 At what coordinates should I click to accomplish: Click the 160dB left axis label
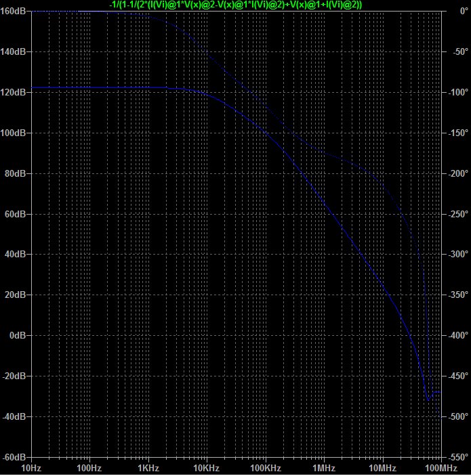coord(13,12)
